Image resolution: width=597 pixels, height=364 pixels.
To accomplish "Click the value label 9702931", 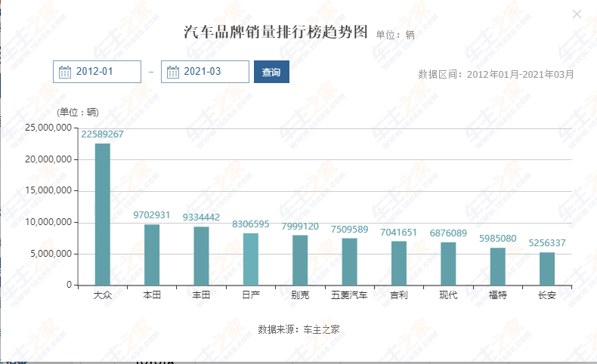I will point(152,215).
